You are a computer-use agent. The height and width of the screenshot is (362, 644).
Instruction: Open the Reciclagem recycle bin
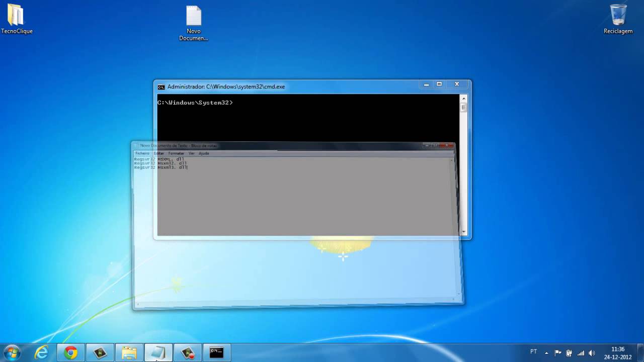pyautogui.click(x=618, y=19)
